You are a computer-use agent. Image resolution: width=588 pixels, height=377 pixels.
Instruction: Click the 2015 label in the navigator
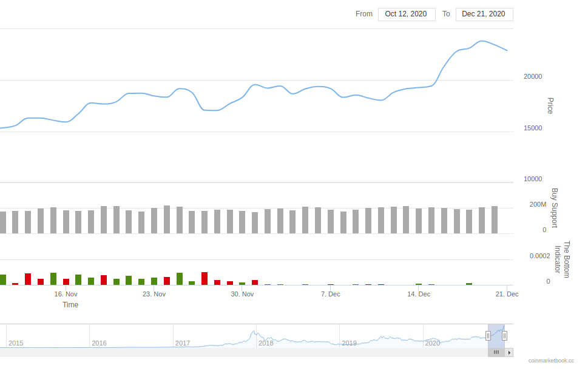click(x=16, y=343)
